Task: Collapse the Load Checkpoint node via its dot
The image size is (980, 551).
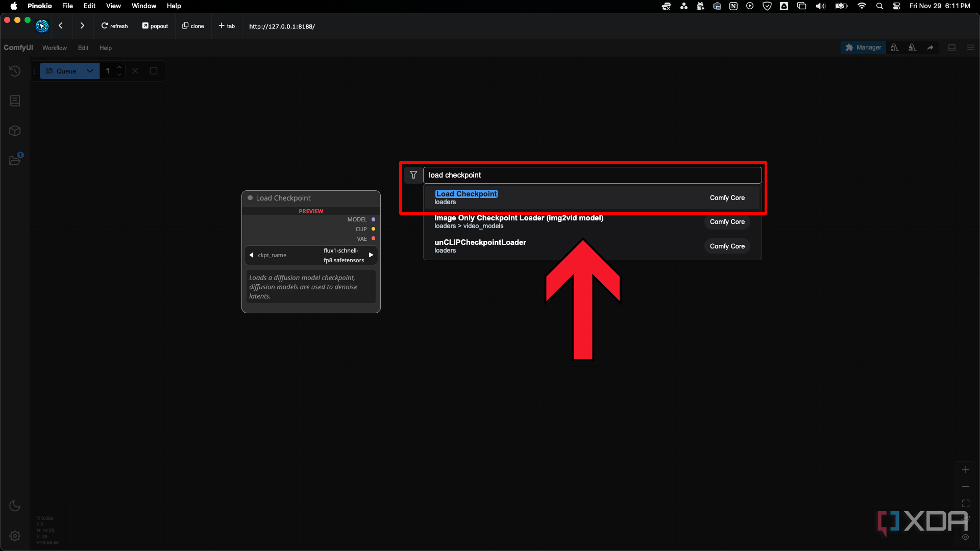Action: [250, 198]
